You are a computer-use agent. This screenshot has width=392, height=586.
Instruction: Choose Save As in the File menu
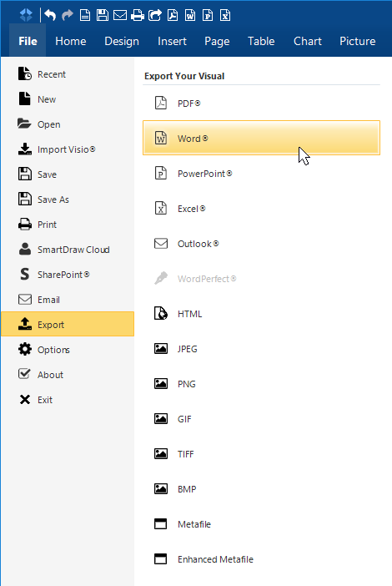pyautogui.click(x=68, y=200)
